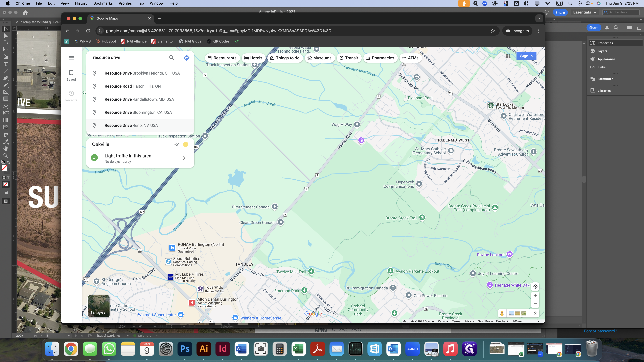Toggle ATMs category filter chip
This screenshot has width=644, height=362.
point(411,58)
